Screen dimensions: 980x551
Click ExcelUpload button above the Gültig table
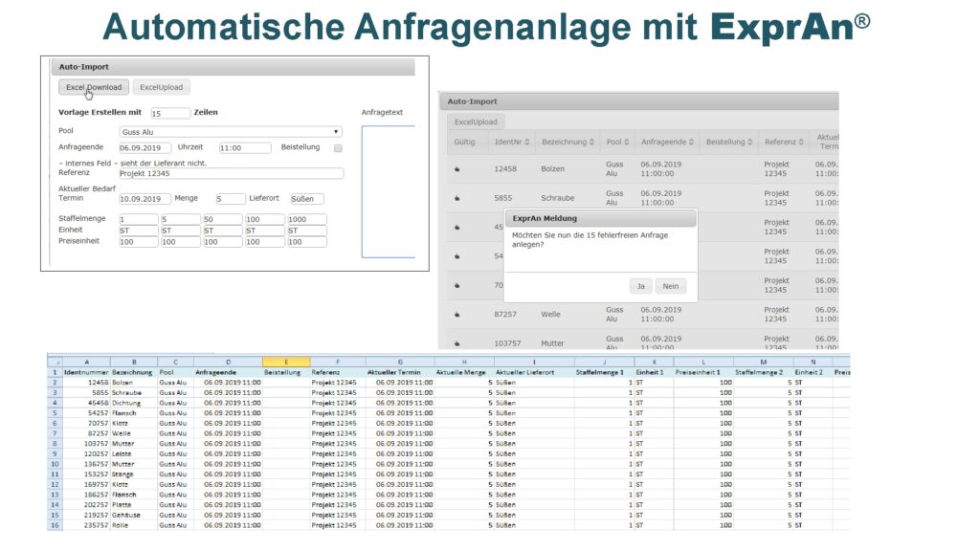[476, 121]
